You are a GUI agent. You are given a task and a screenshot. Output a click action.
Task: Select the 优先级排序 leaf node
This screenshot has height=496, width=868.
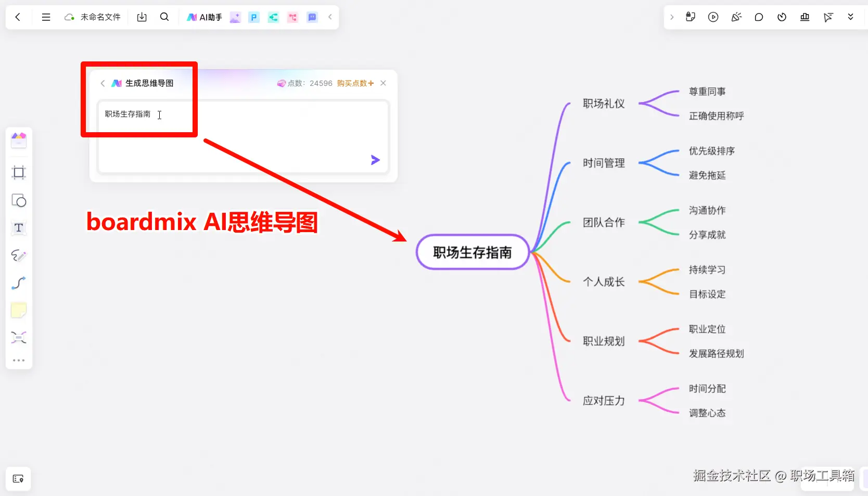click(712, 151)
